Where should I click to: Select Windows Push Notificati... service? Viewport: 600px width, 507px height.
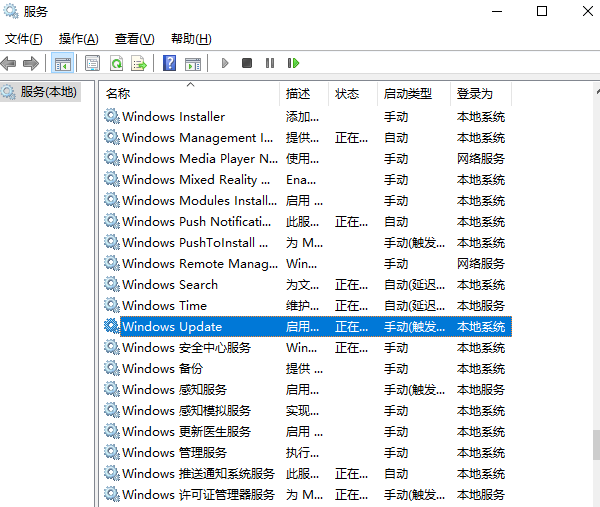(x=308, y=222)
